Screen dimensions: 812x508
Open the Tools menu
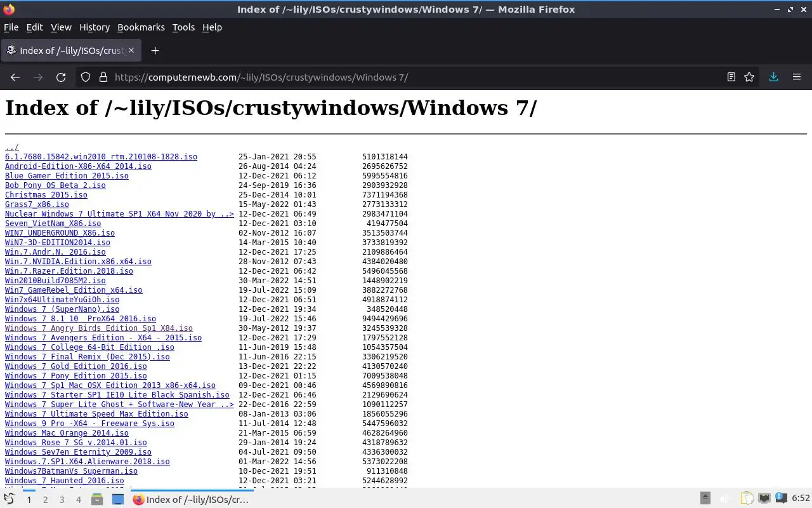tap(183, 27)
